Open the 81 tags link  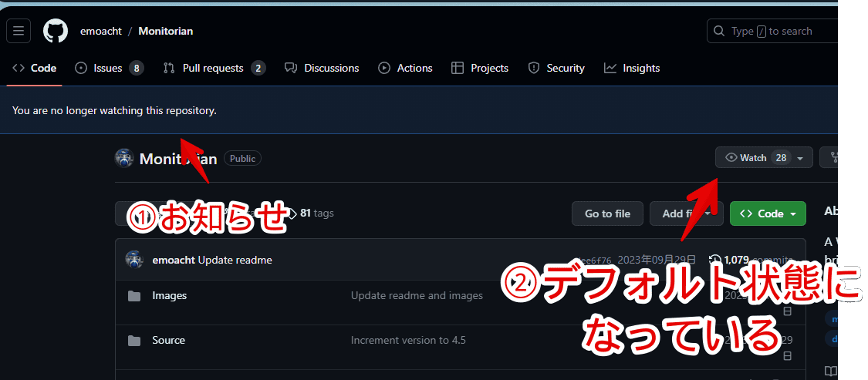(310, 213)
